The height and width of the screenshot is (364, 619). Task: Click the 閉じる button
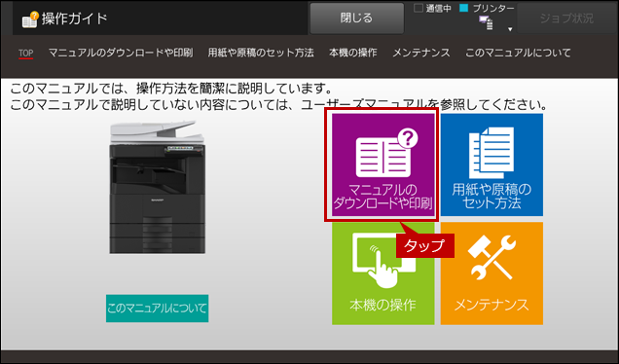click(x=356, y=18)
